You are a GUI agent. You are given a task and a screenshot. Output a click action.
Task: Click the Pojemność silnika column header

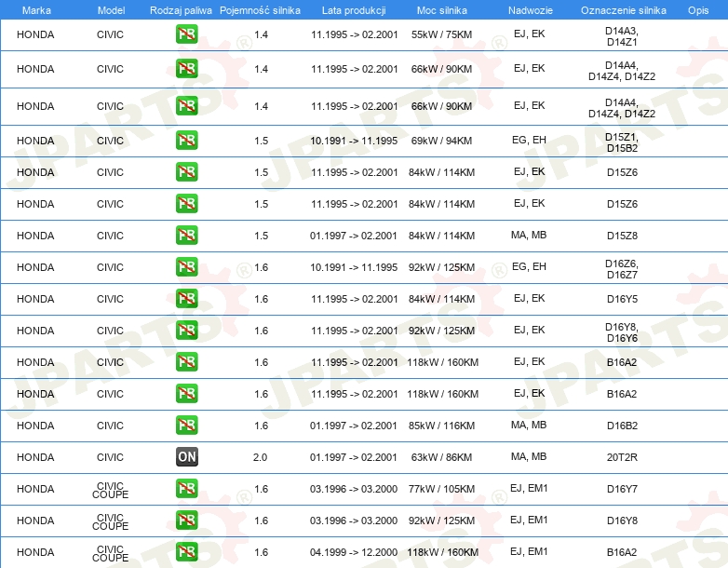(260, 10)
